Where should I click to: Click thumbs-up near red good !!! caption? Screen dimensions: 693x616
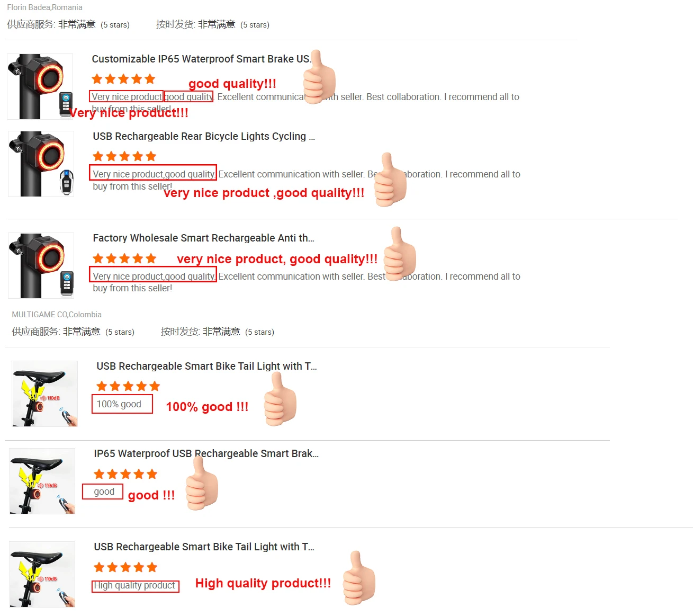click(x=202, y=484)
